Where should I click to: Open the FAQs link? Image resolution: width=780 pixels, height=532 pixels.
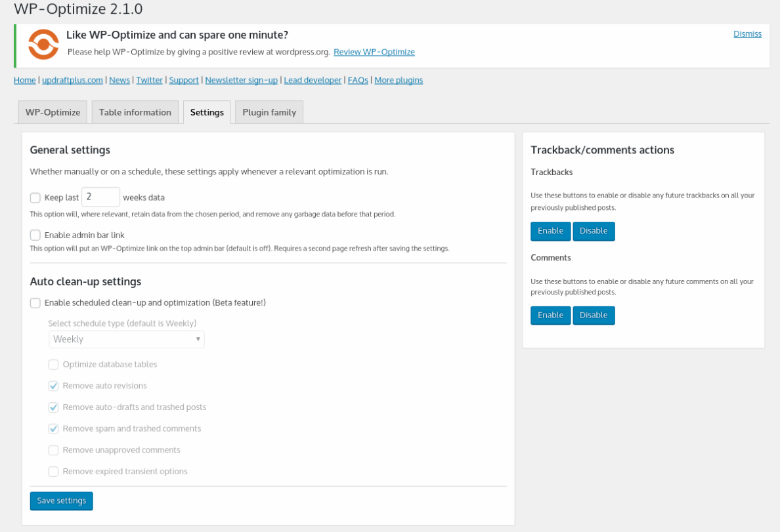click(358, 80)
